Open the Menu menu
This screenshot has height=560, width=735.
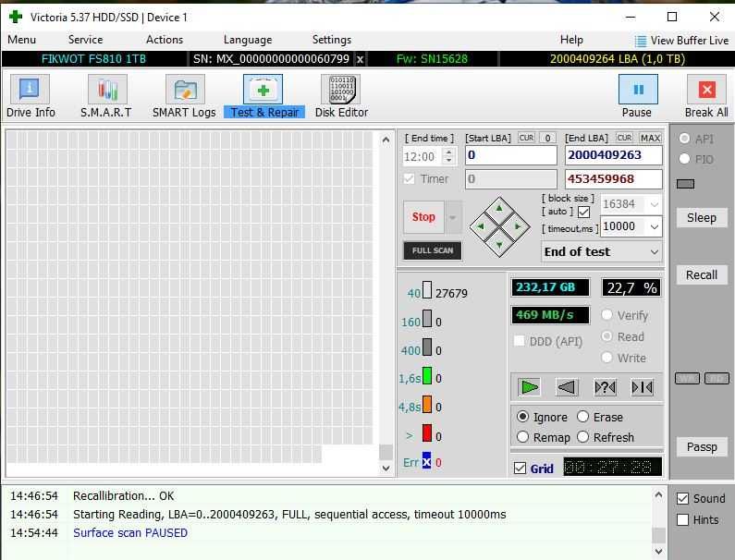click(21, 40)
